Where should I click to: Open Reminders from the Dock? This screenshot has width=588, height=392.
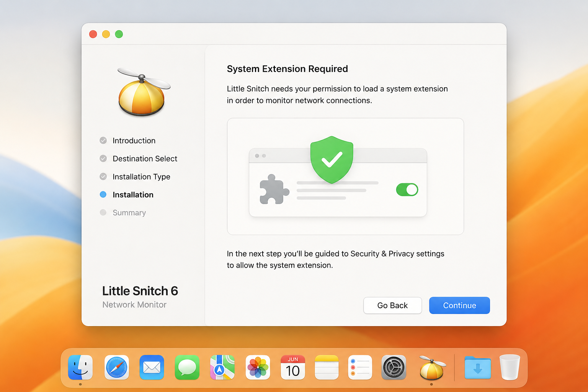point(360,367)
